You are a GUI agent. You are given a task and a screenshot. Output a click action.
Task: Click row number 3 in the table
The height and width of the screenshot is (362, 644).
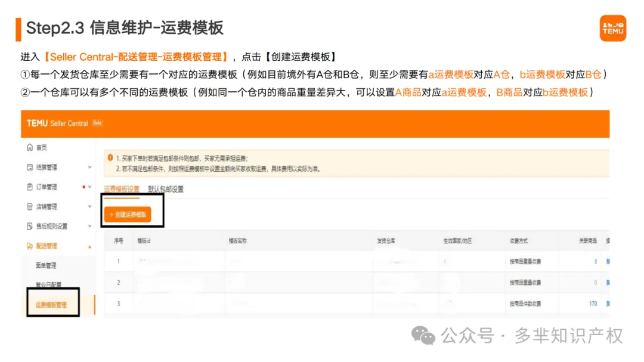tap(119, 304)
